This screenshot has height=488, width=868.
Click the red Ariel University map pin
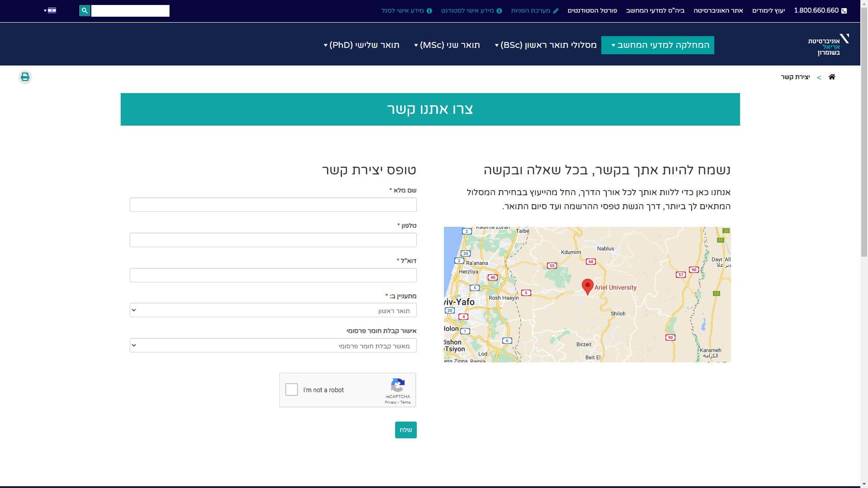point(587,286)
